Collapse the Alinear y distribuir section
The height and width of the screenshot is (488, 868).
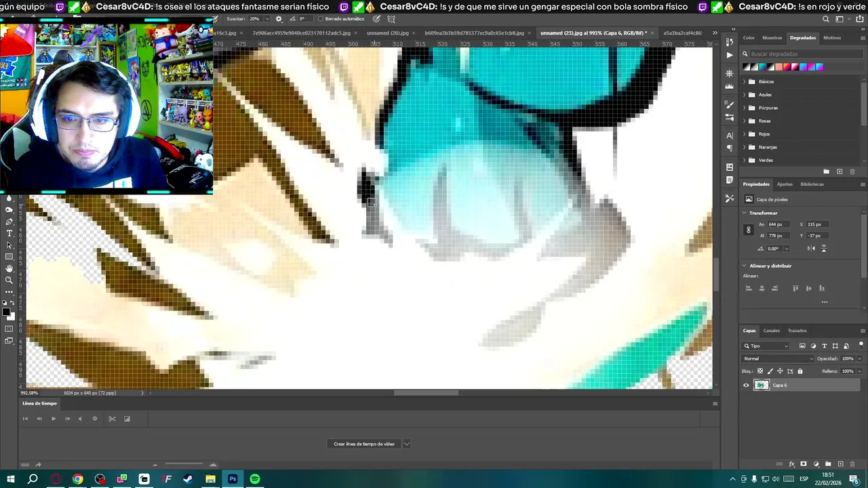[745, 266]
